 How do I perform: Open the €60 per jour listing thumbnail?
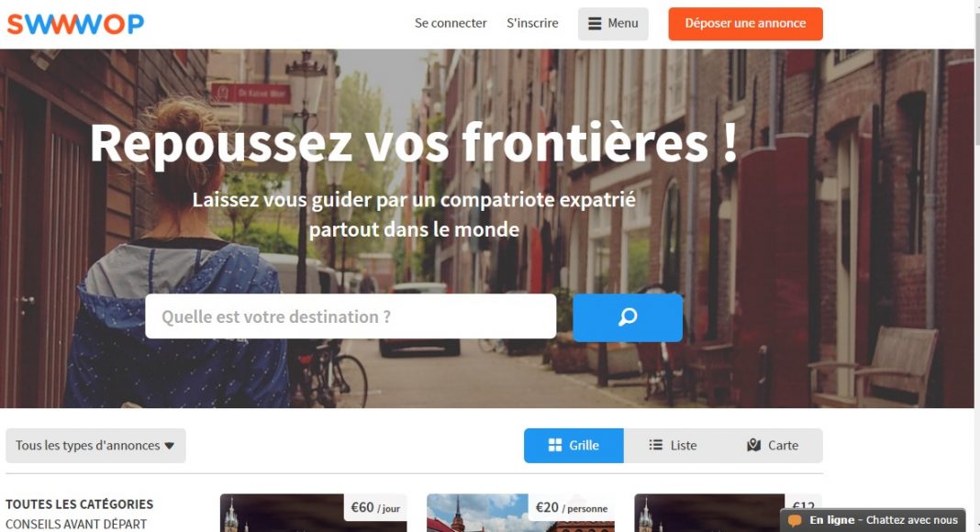point(313,513)
